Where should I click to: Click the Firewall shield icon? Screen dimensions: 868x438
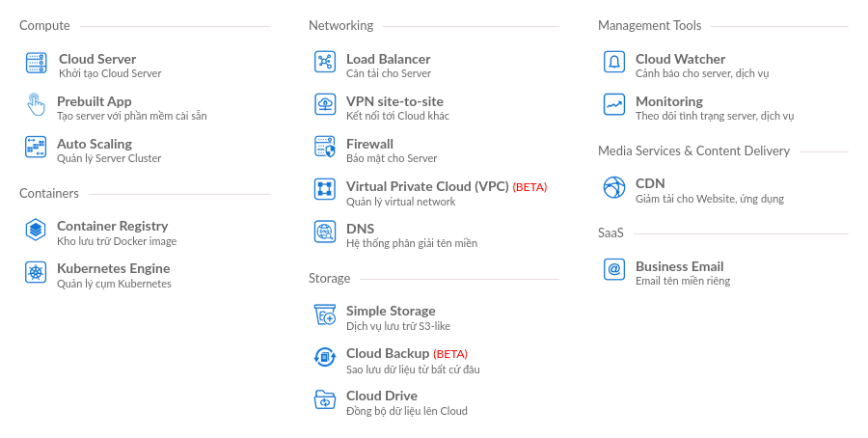325,147
